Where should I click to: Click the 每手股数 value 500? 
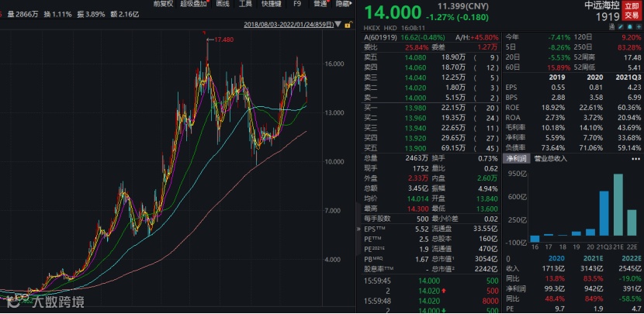tap(422, 219)
